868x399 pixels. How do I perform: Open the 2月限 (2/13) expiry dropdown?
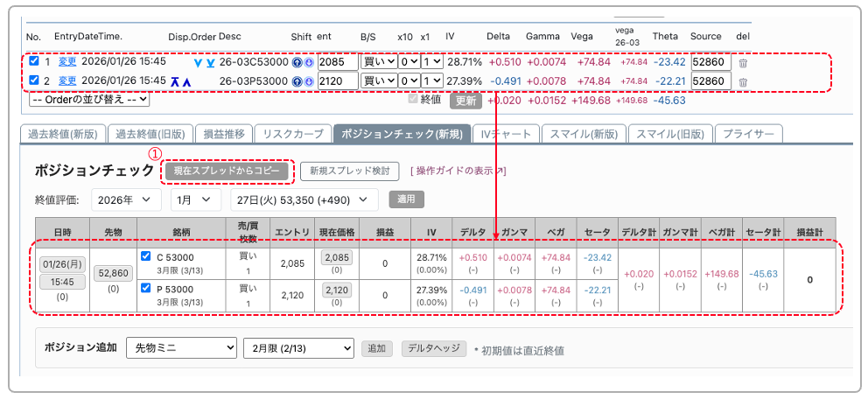click(x=298, y=347)
